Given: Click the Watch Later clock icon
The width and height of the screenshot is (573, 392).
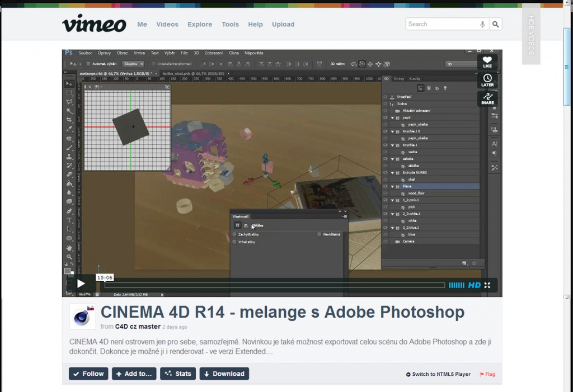Looking at the screenshot, I should point(487,81).
